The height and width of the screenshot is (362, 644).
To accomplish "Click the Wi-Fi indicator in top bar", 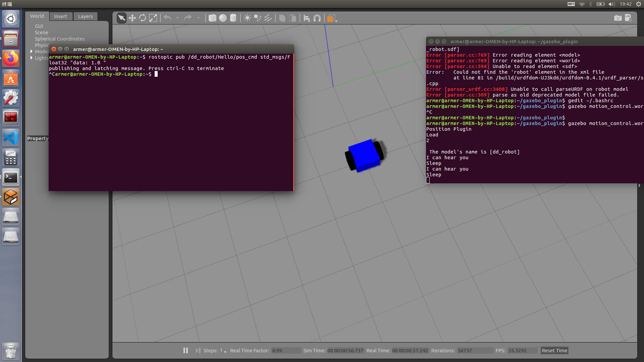I will click(582, 4).
